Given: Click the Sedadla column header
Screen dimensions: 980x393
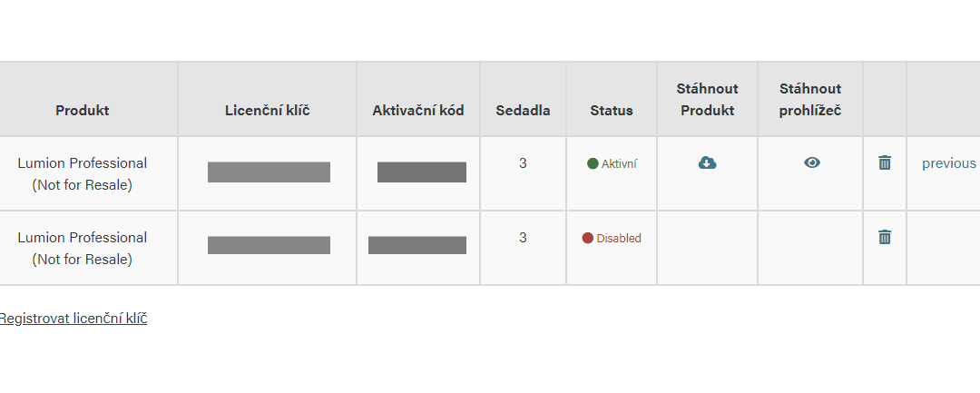Looking at the screenshot, I should coord(524,111).
